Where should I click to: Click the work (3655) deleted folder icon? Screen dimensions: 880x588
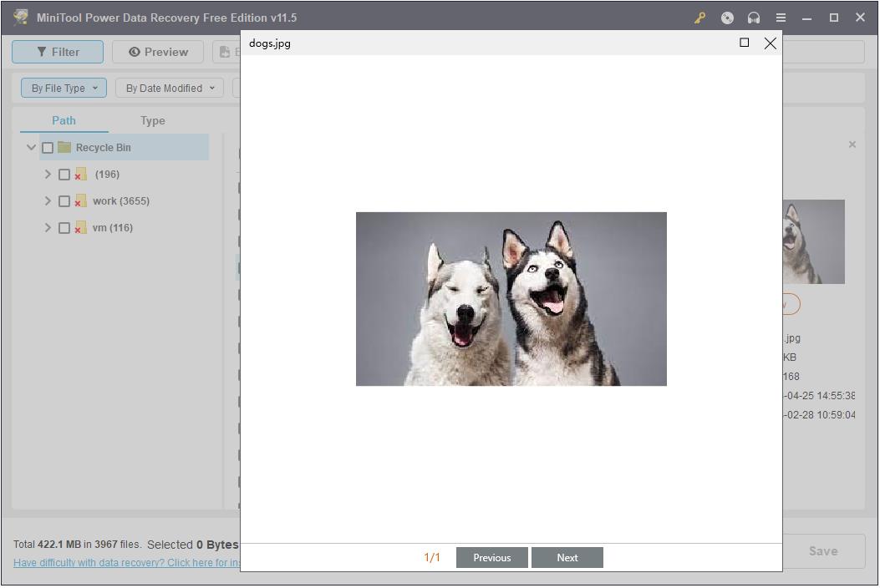coord(80,200)
